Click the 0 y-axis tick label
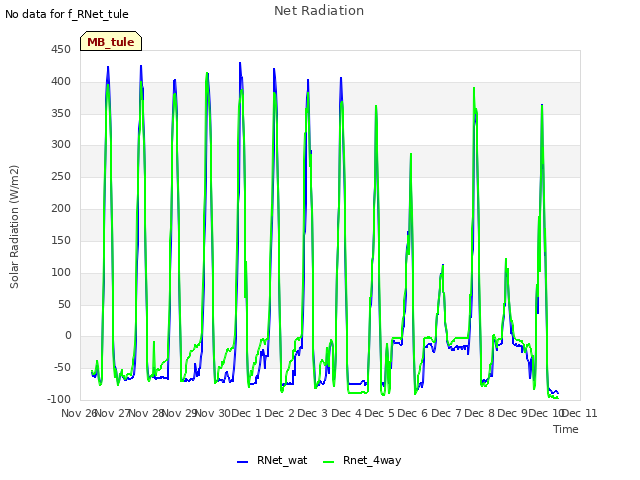Screen dimensions: 640x480 coord(68,336)
